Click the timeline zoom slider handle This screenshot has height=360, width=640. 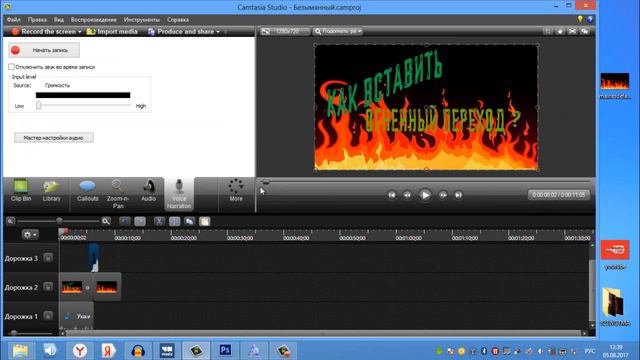pos(59,221)
